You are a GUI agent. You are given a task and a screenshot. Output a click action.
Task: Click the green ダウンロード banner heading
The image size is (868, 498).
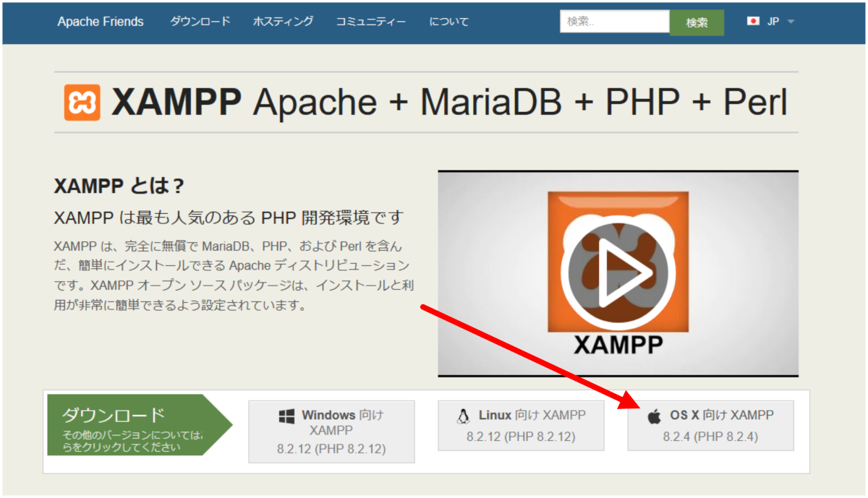pos(114,415)
